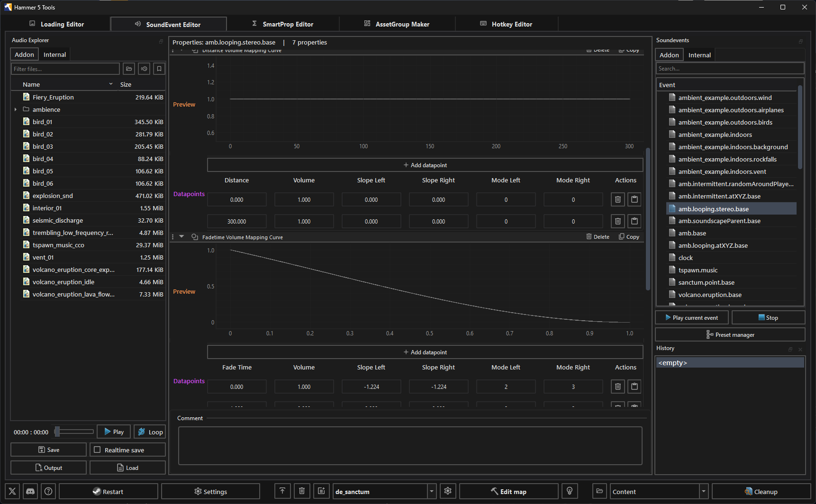Open the help question mark icon
The width and height of the screenshot is (816, 504).
[x=48, y=491]
